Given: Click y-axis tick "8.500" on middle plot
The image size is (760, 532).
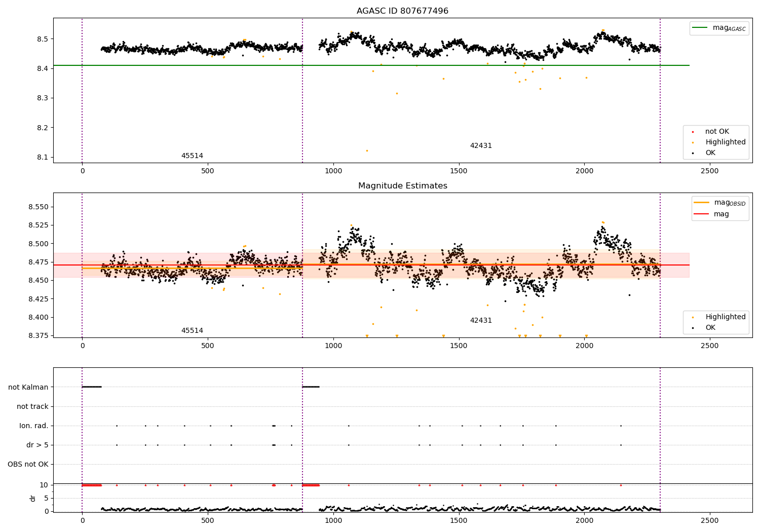Looking at the screenshot, I should [39, 244].
